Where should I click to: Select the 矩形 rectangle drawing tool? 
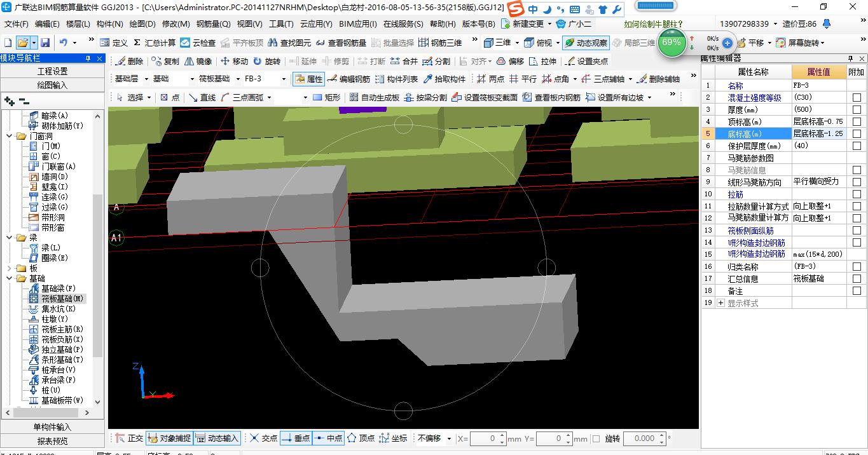[x=327, y=97]
